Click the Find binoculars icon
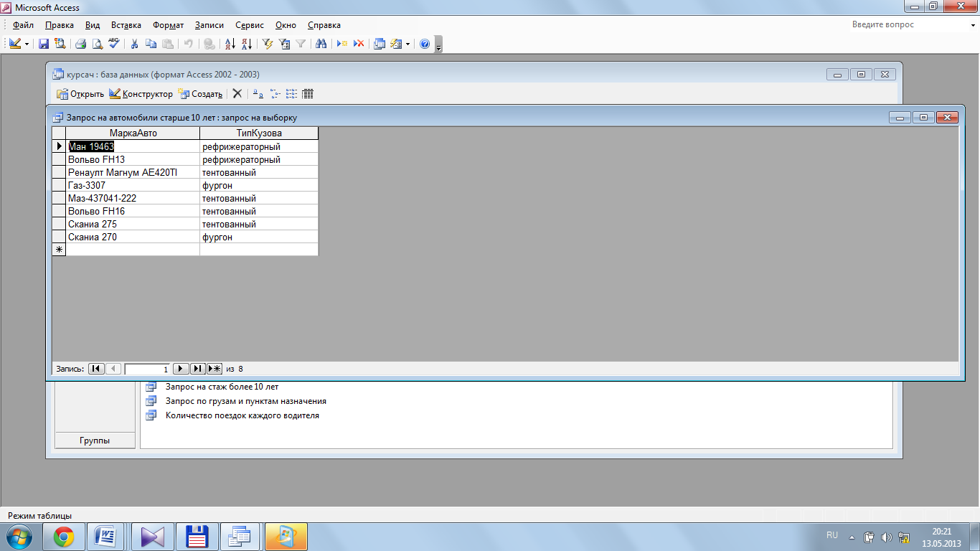This screenshot has height=551, width=980. click(321, 44)
